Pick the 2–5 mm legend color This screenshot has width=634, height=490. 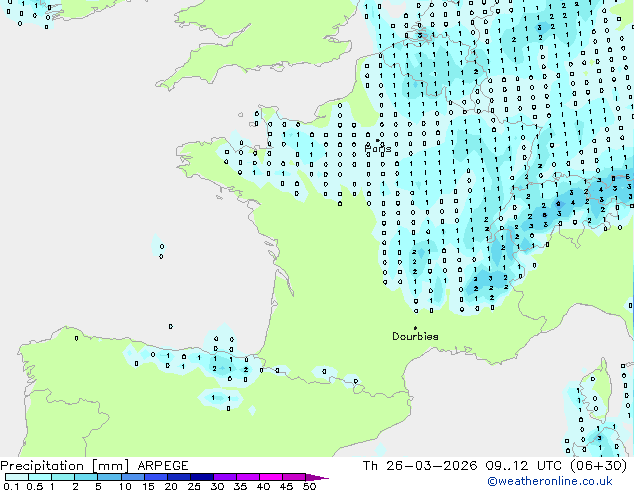(x=86, y=477)
